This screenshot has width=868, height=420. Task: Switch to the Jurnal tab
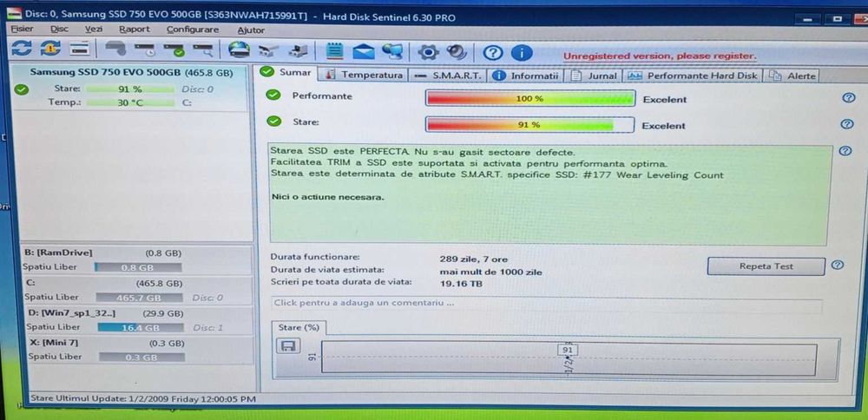pos(595,75)
